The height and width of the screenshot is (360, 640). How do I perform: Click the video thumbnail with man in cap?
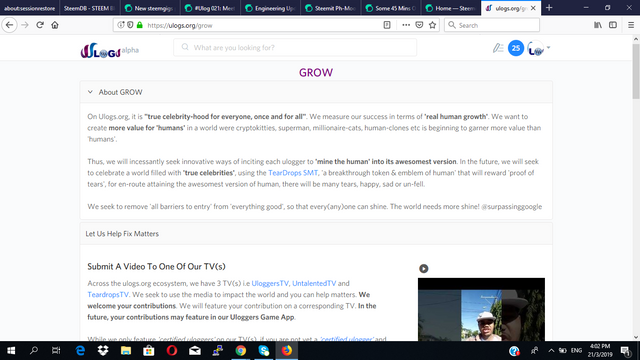coord(481,309)
